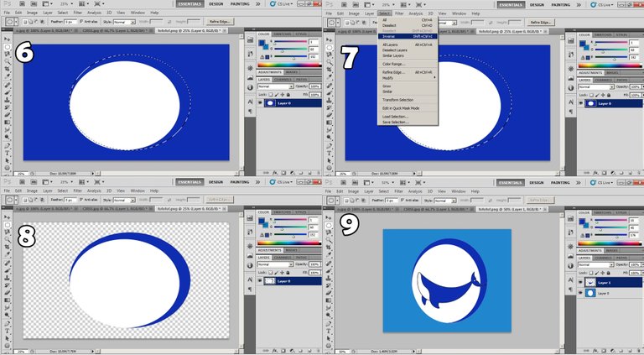644x355 pixels.
Task: Select the Eyedropper tool in screenshot 6
Action: (8, 76)
